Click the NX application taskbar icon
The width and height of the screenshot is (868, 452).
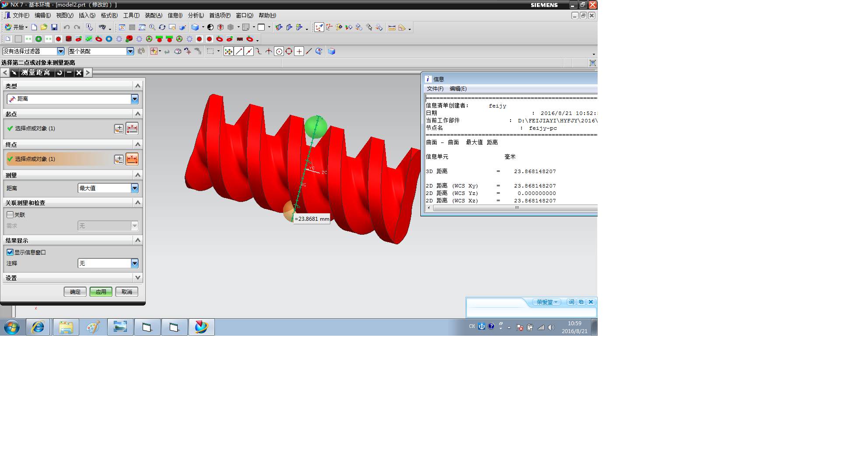pyautogui.click(x=201, y=327)
